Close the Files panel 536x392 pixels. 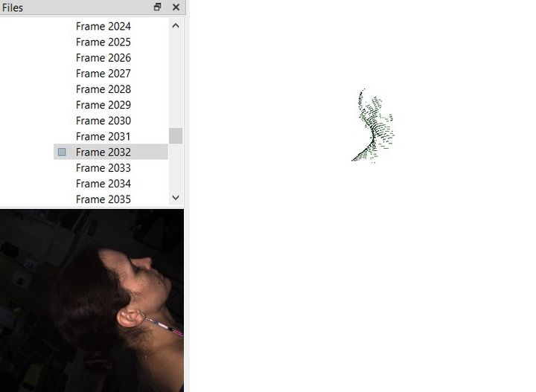[176, 7]
